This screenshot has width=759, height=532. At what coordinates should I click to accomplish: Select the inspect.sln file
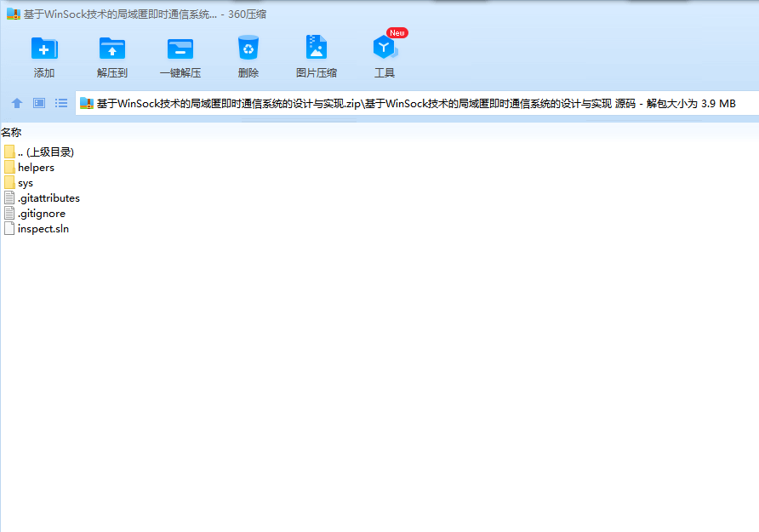click(37, 229)
